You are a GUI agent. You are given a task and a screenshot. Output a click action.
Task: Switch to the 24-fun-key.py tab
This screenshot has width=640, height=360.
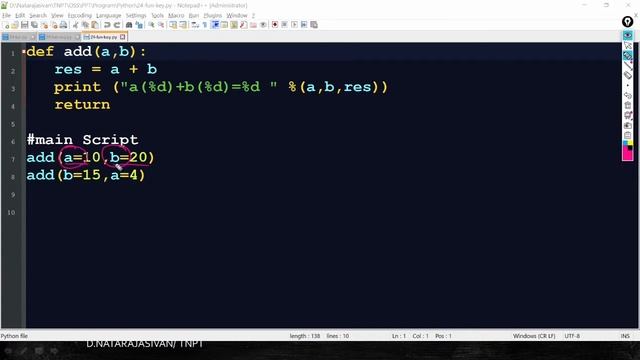pyautogui.click(x=103, y=37)
